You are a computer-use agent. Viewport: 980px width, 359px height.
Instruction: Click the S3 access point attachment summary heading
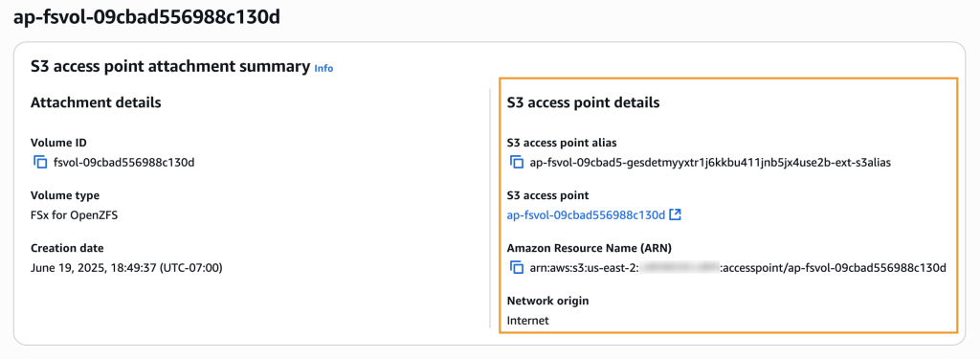coord(170,66)
